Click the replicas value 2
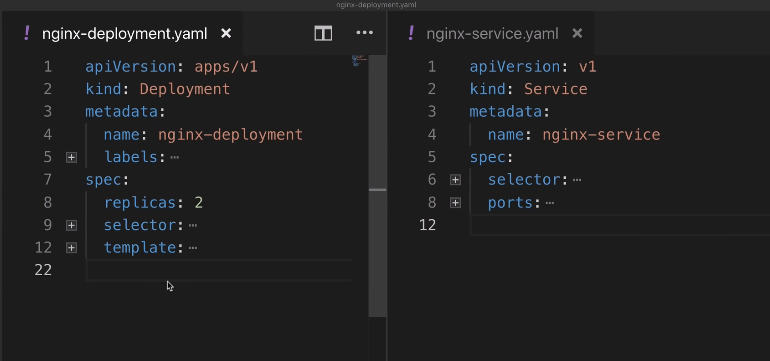770x361 pixels. (198, 202)
